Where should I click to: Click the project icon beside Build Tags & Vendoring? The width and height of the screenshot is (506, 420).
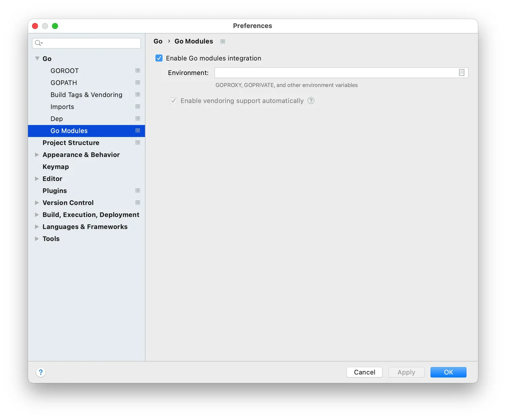pos(137,95)
